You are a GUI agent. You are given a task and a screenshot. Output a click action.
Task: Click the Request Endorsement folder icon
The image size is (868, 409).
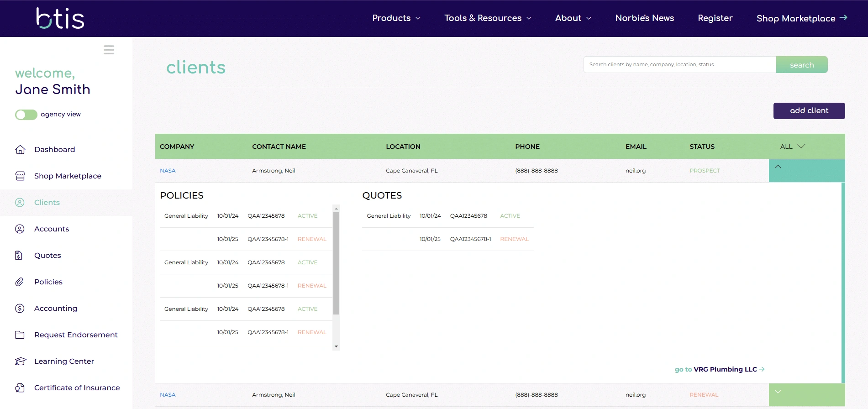click(20, 335)
